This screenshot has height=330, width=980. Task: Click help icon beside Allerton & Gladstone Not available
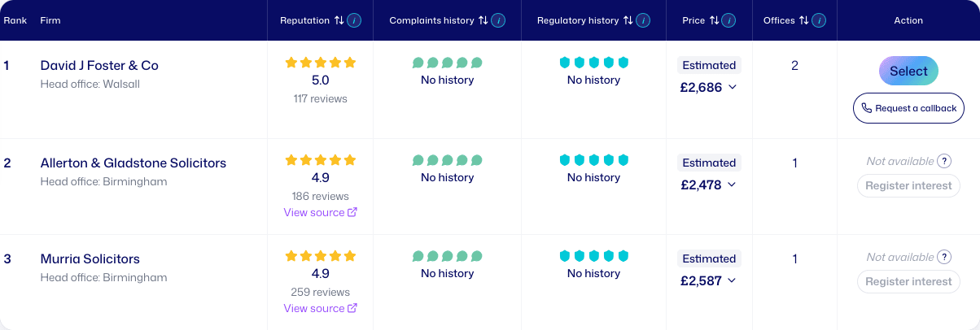944,161
